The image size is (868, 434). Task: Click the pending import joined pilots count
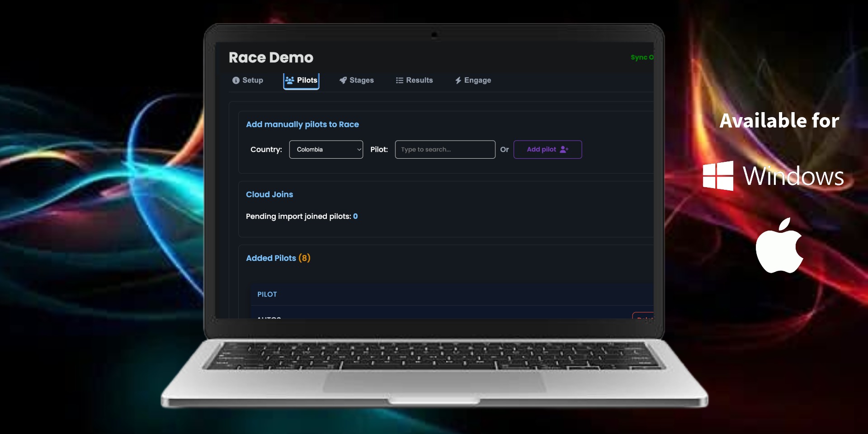click(355, 216)
